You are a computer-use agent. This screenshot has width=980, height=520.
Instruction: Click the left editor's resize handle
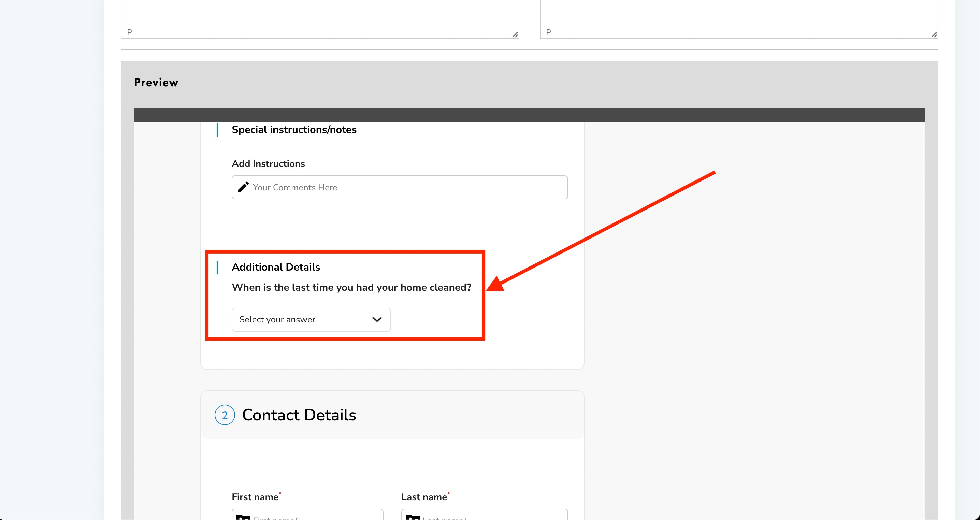click(515, 34)
